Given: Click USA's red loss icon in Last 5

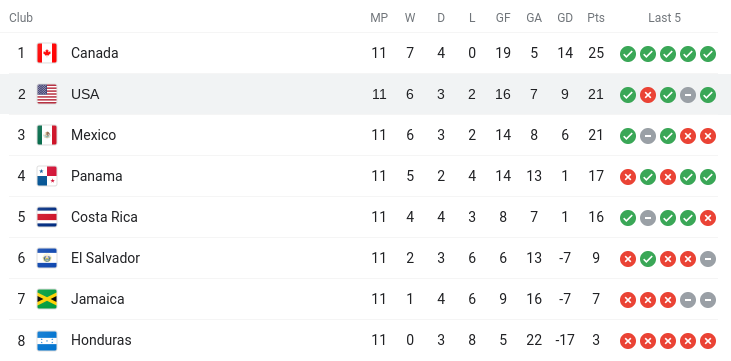Looking at the screenshot, I should click(x=648, y=95).
